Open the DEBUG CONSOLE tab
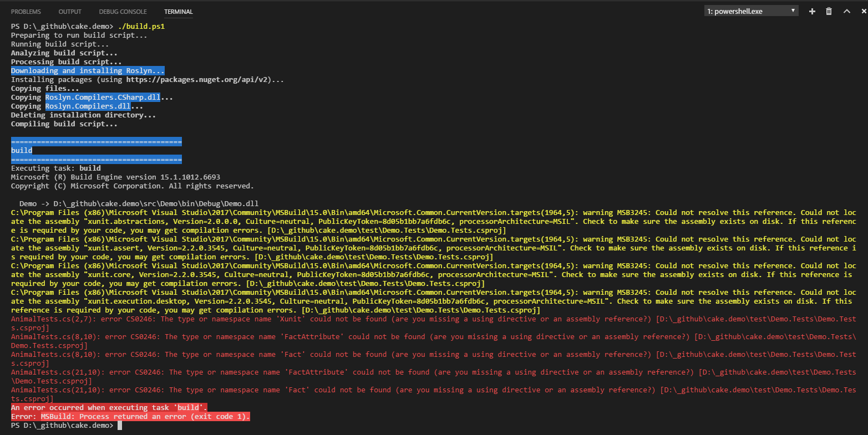This screenshot has height=435, width=868. pos(123,12)
